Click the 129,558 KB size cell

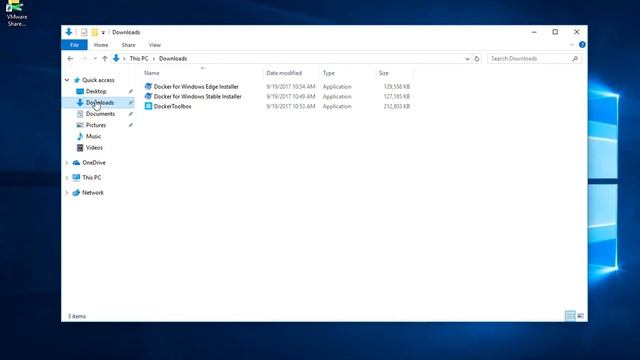[x=396, y=87]
